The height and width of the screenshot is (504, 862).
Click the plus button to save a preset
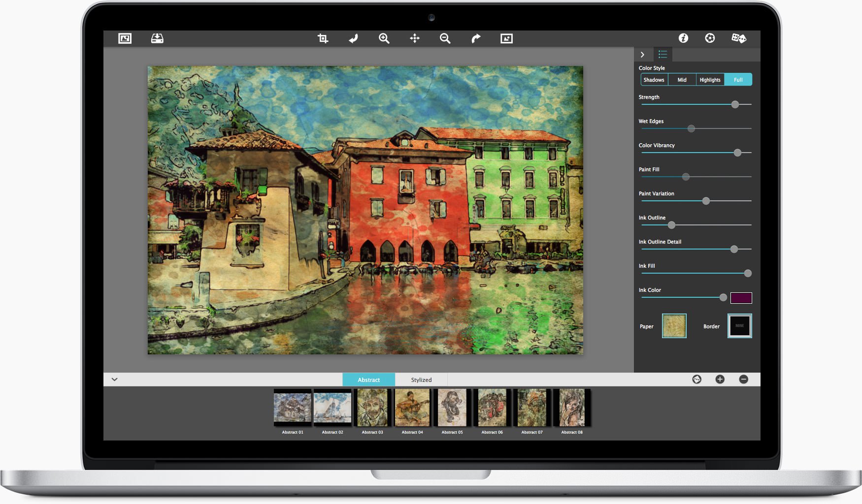720,379
